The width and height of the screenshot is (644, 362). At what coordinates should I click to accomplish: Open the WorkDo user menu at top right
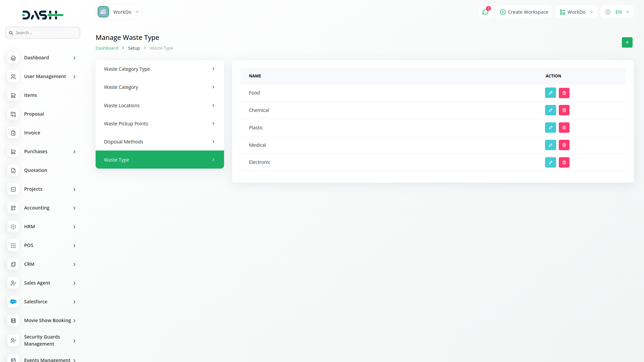(576, 12)
